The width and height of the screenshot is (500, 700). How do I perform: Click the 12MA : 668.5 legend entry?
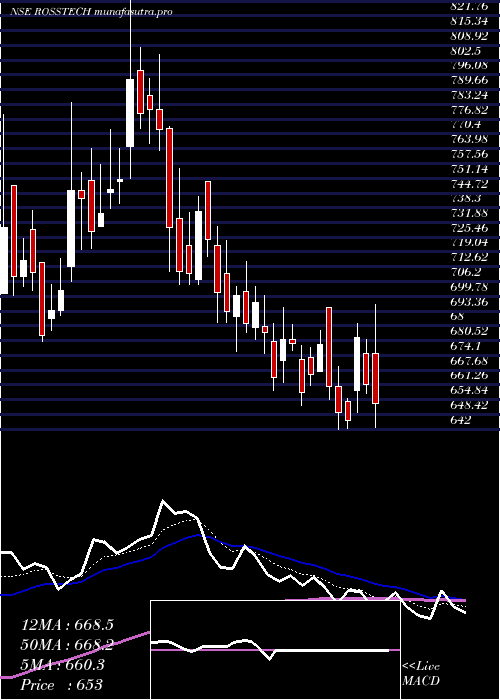click(67, 625)
